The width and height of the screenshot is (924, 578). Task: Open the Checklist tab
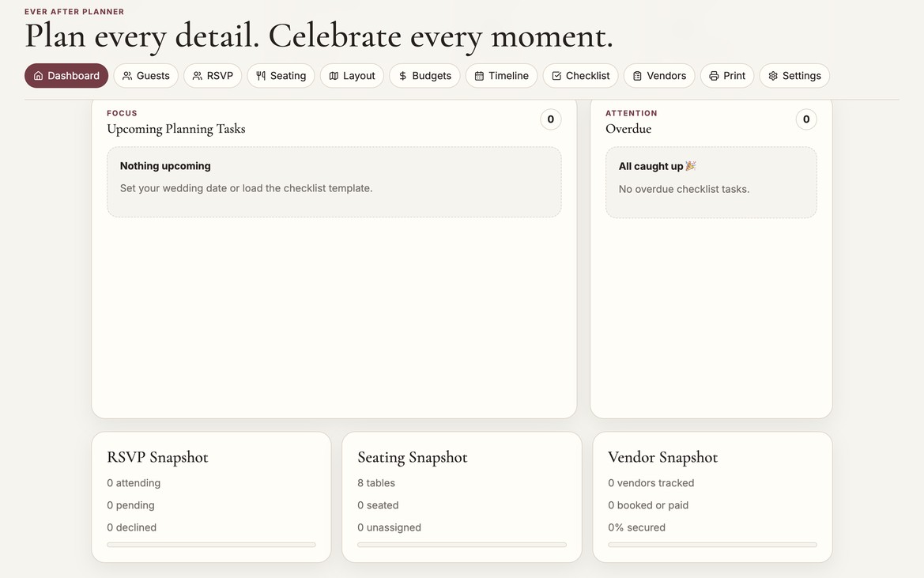coord(580,76)
